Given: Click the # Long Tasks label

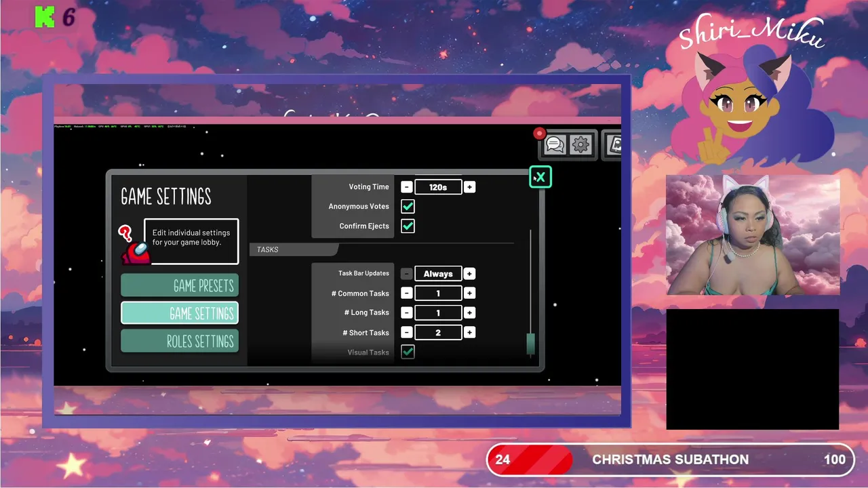Looking at the screenshot, I should coord(366,313).
